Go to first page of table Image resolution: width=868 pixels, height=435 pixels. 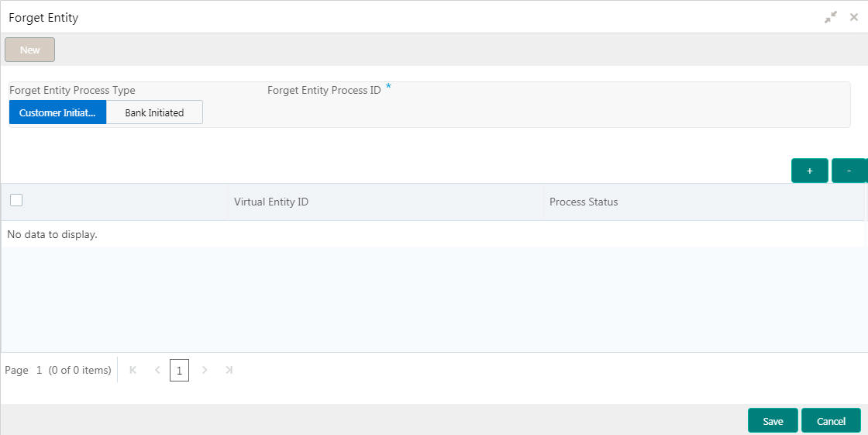133,371
